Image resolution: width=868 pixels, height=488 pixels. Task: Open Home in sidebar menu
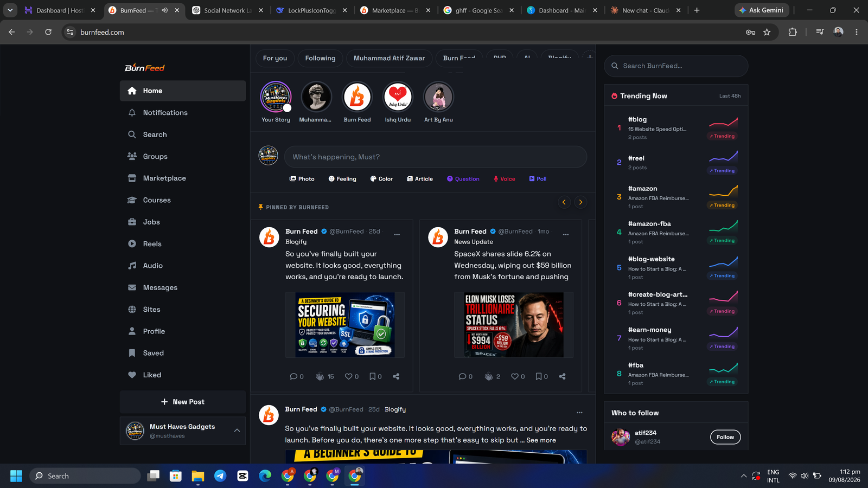[182, 91]
